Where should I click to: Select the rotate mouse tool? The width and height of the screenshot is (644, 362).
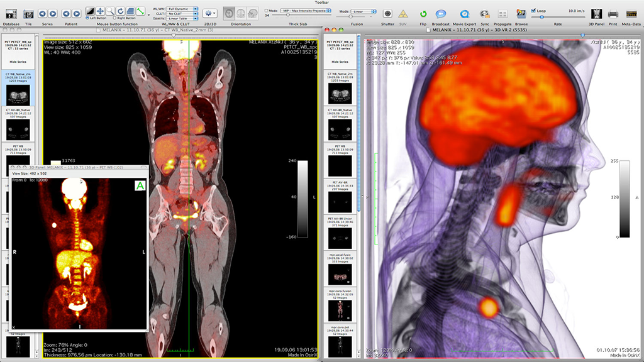(x=120, y=11)
